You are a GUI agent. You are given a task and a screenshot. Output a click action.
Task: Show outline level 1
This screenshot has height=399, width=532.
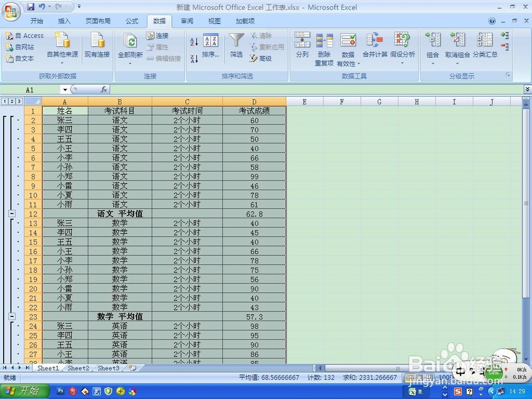[5, 101]
